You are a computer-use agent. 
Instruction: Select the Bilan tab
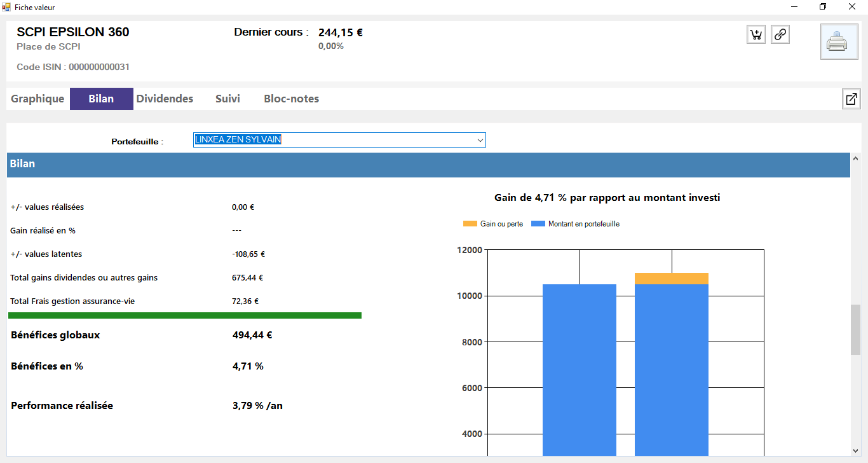[101, 99]
